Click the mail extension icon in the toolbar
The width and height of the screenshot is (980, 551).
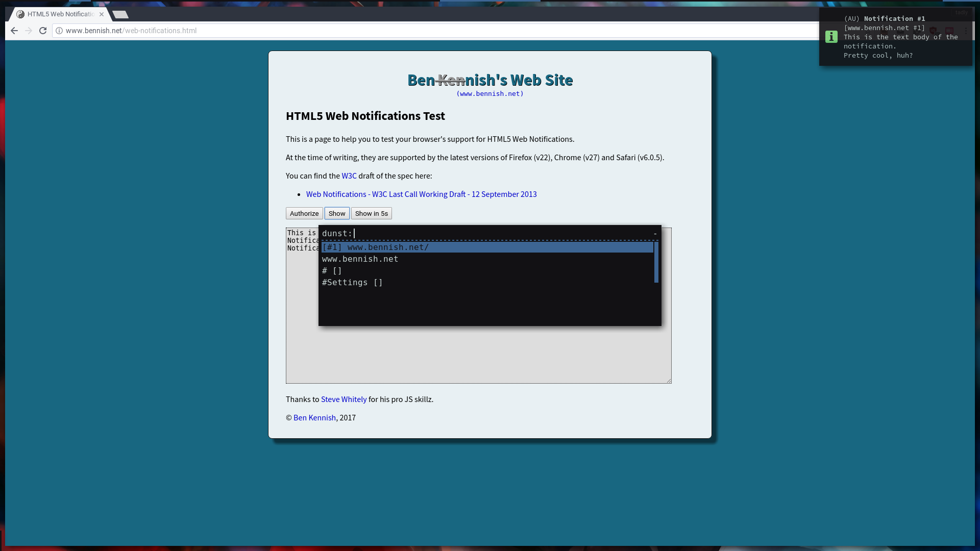click(x=900, y=32)
